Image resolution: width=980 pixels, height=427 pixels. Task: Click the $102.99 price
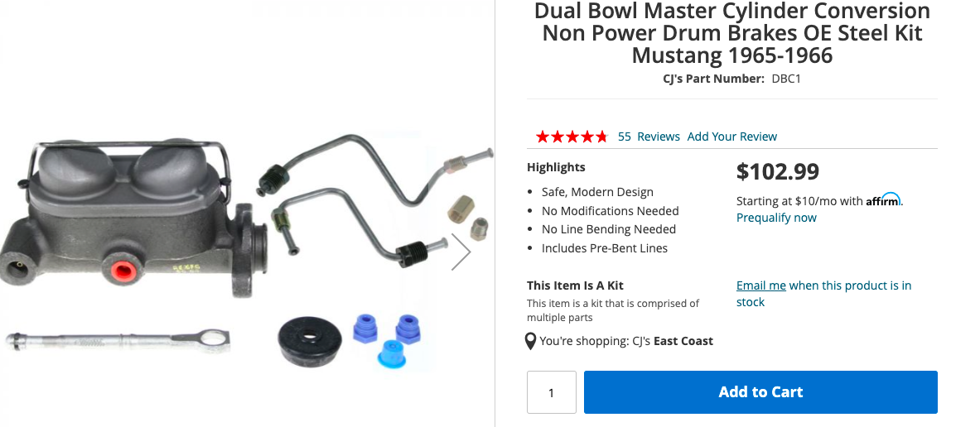click(778, 171)
